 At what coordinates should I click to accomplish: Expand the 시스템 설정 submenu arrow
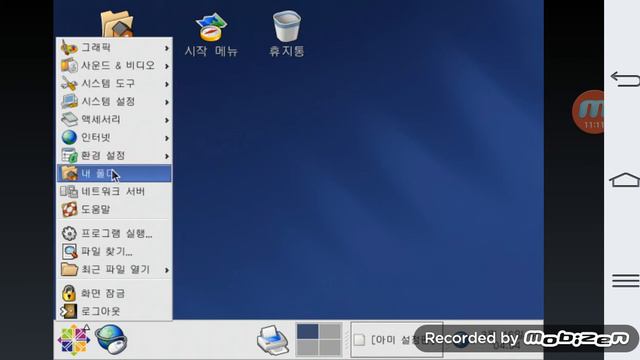click(x=167, y=102)
